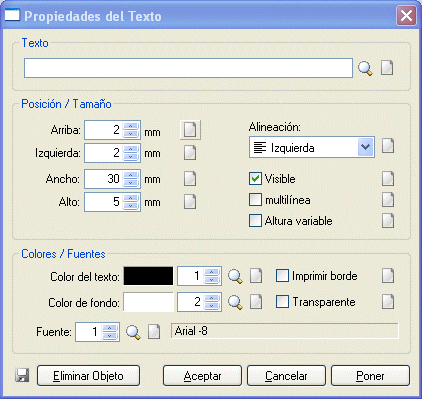Click the page icon for Color de fondo
Screen dimensions: 422x399
(256, 302)
